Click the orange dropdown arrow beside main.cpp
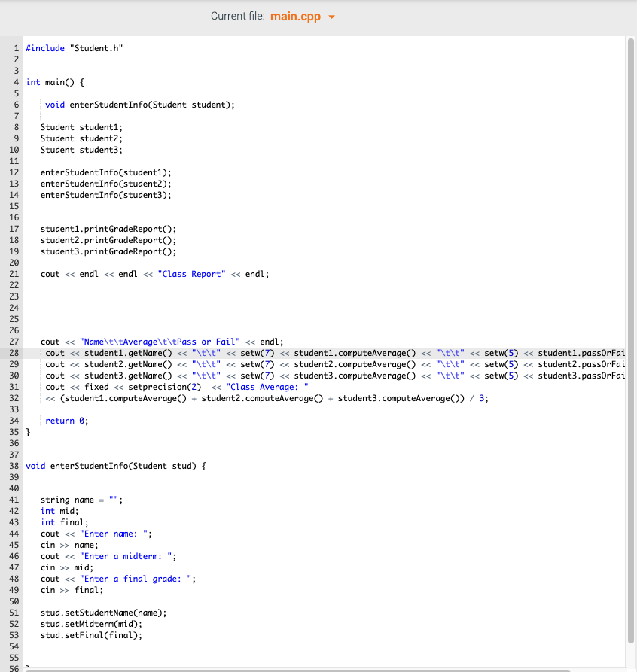 point(331,17)
